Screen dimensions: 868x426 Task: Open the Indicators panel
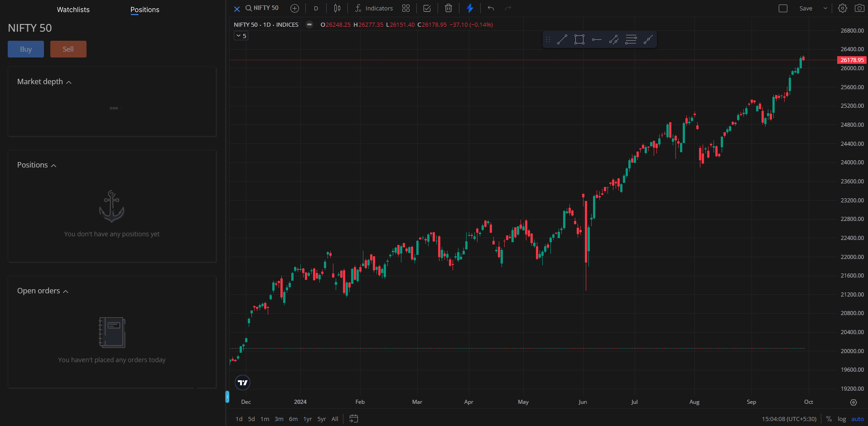(x=375, y=8)
